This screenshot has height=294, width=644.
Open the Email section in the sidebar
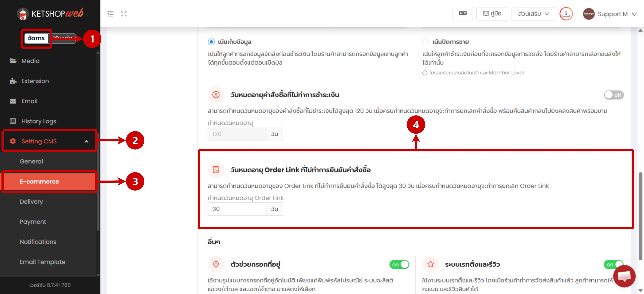coord(29,101)
